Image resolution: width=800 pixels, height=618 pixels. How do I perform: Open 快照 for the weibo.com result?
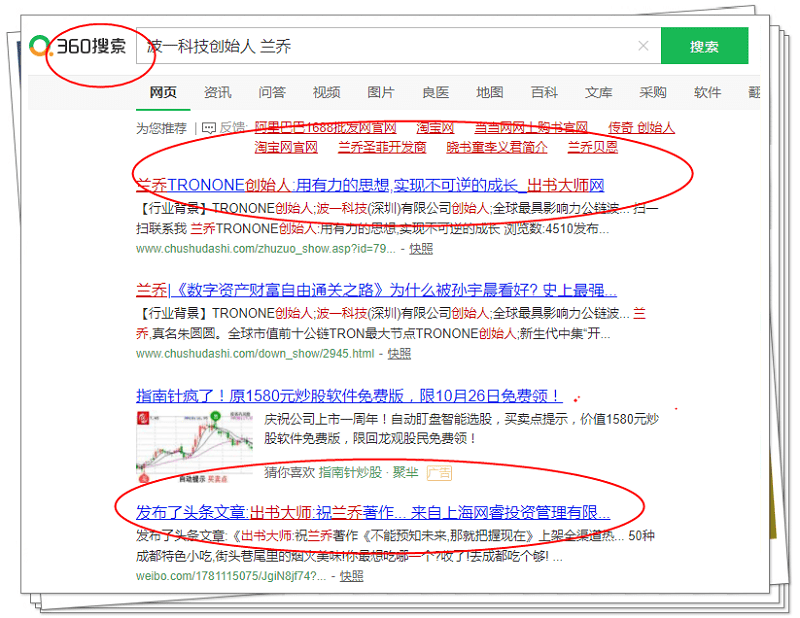pos(352,576)
